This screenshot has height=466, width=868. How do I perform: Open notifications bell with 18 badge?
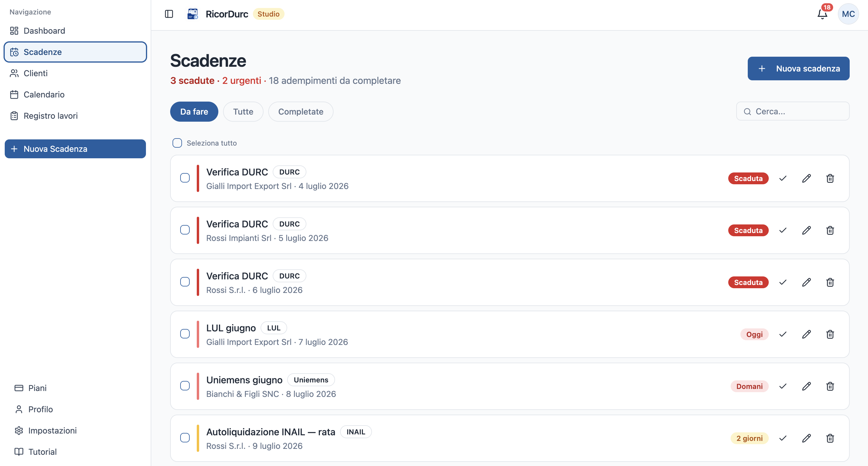pos(823,14)
